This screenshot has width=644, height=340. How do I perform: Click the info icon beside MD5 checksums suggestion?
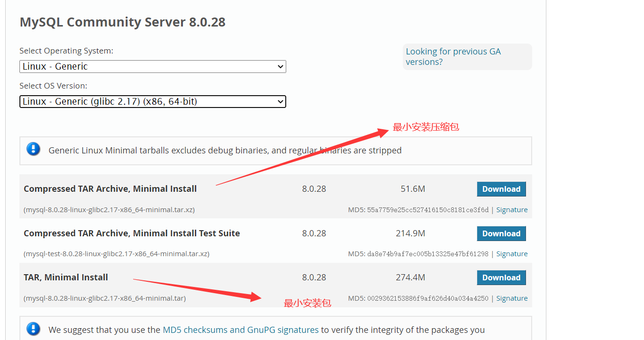(x=33, y=329)
